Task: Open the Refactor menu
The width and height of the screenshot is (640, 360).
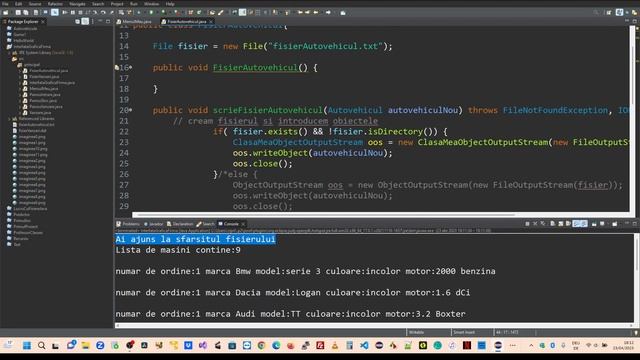Action: (55, 4)
